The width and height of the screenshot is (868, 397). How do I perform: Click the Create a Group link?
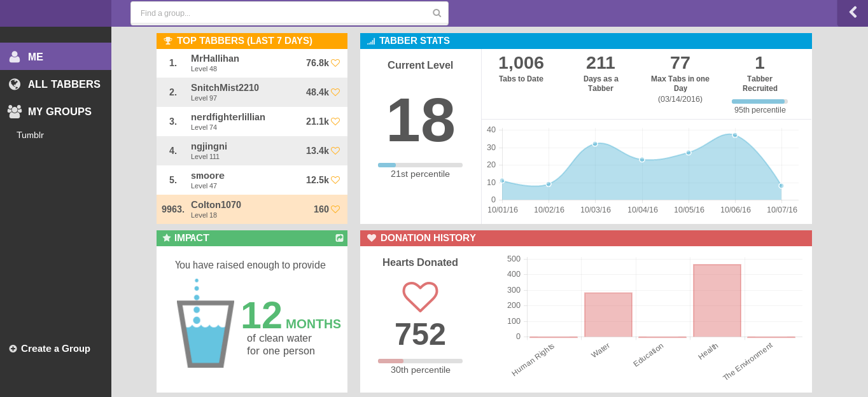[55, 349]
